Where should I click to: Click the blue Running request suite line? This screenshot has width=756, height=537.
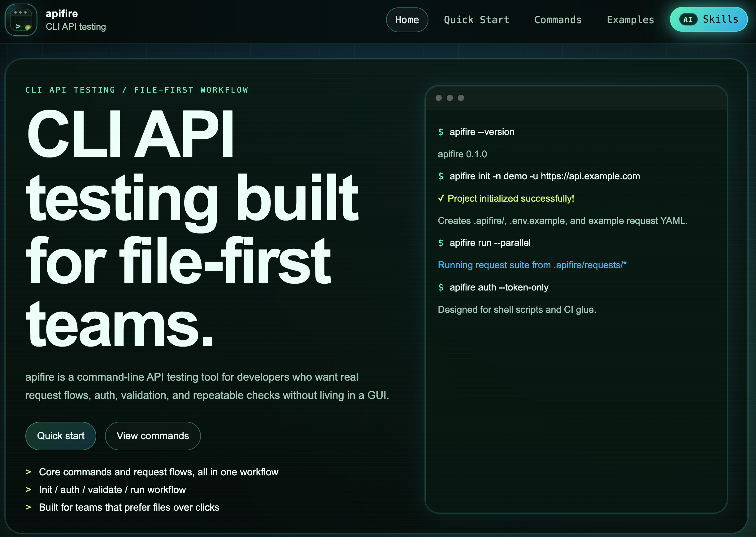532,265
